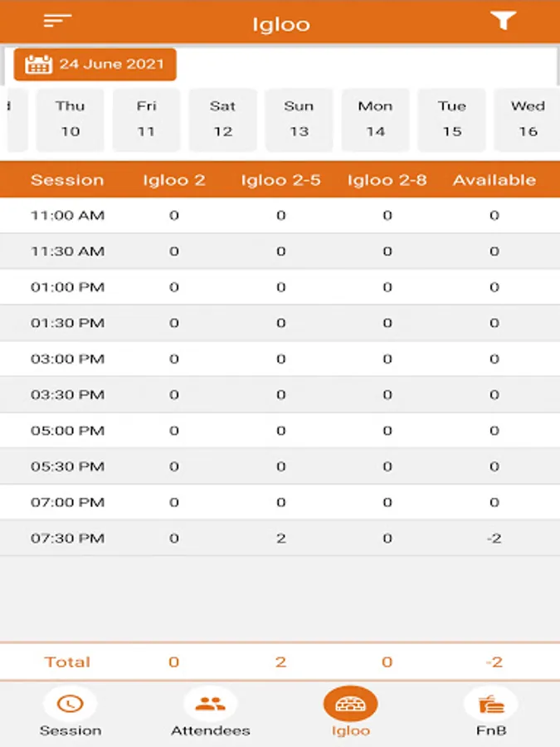This screenshot has height=747, width=560.
Task: Select the Igloo icon in bottom bar
Action: coord(350,704)
